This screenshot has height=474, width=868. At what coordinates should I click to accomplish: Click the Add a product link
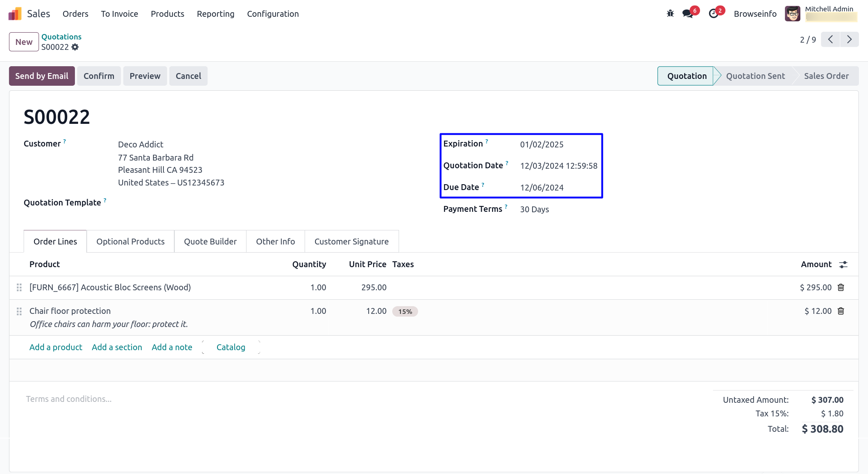coord(56,347)
